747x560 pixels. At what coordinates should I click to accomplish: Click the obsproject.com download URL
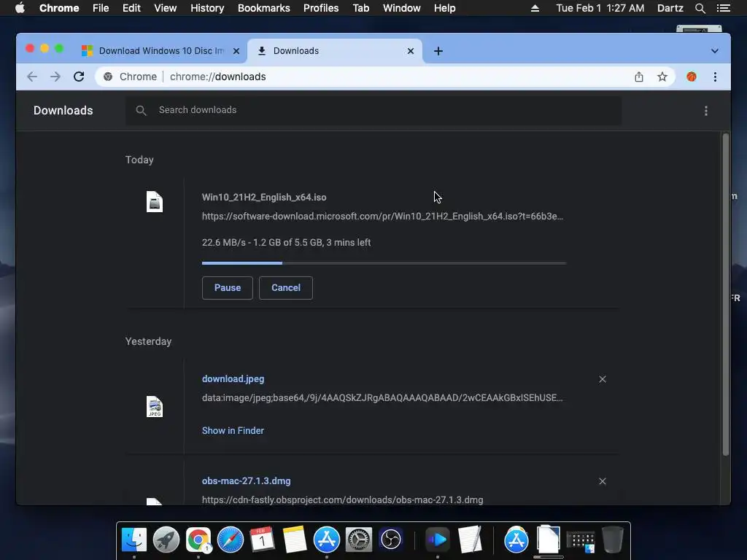click(343, 500)
